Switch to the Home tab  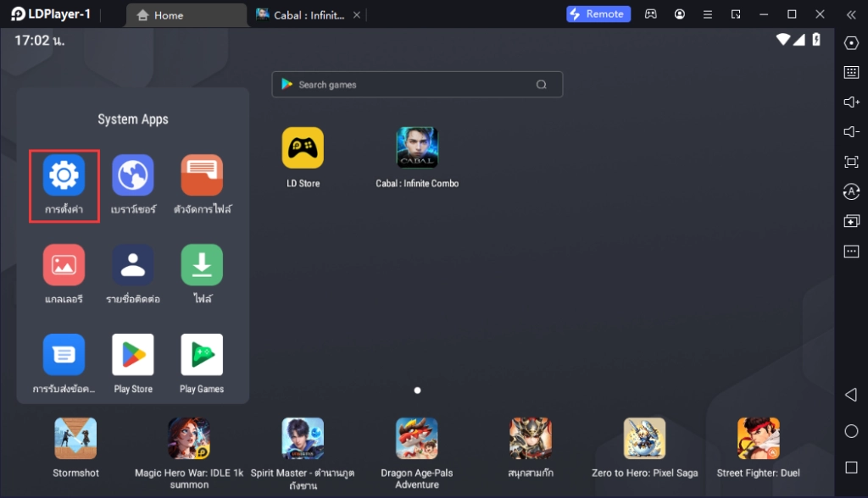[x=186, y=15]
